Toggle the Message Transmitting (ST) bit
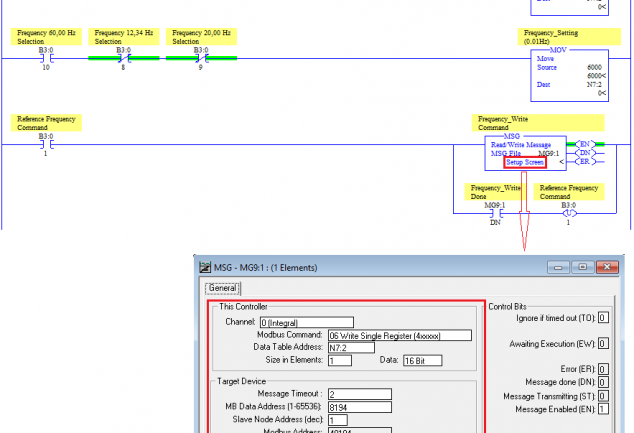The image size is (634, 433). [x=603, y=396]
